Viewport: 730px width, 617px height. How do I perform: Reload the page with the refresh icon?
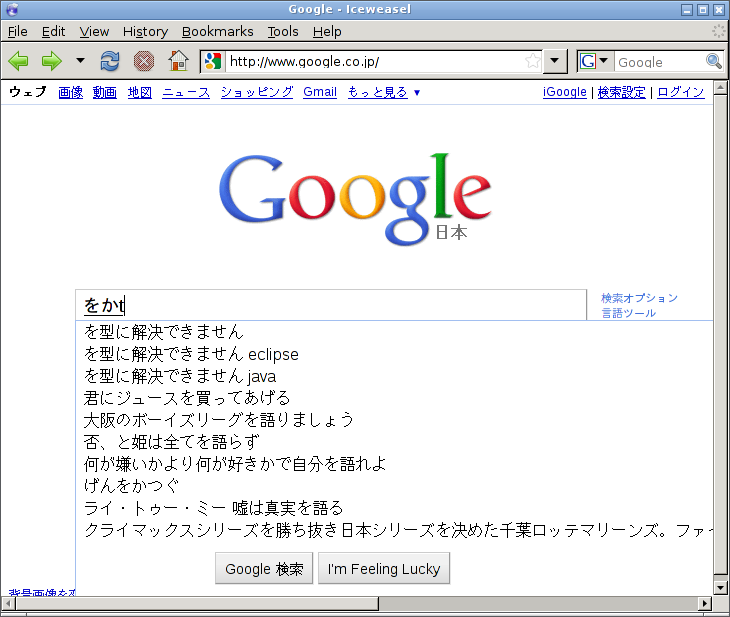[110, 61]
